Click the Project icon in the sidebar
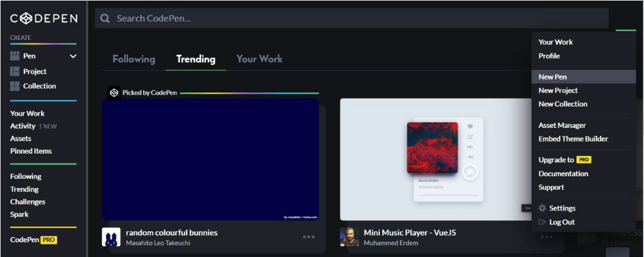 tap(15, 71)
